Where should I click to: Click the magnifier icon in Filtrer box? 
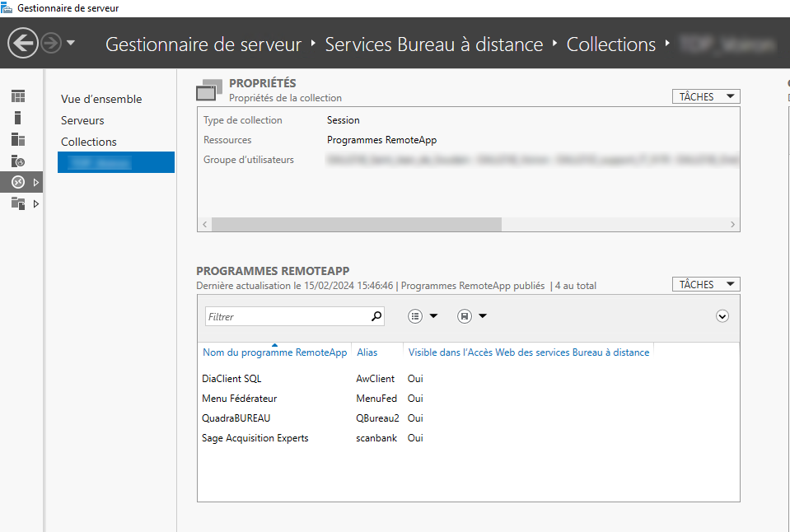[376, 316]
